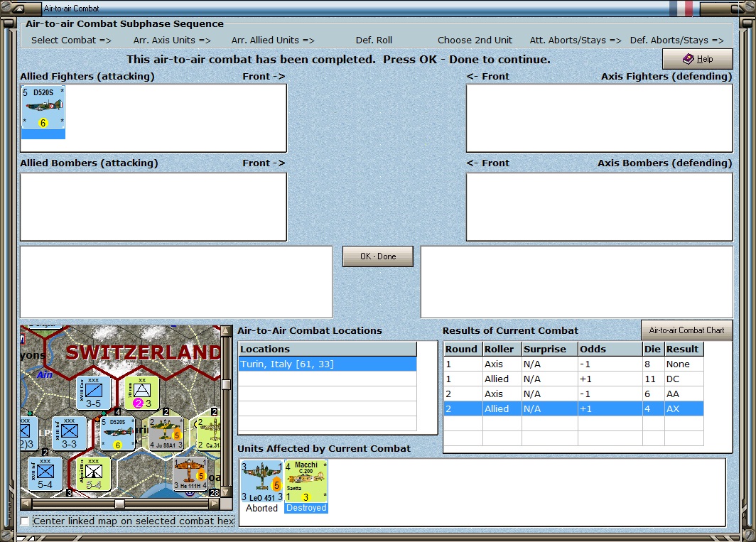Click the Round column header
The height and width of the screenshot is (542, 756).
(x=463, y=349)
